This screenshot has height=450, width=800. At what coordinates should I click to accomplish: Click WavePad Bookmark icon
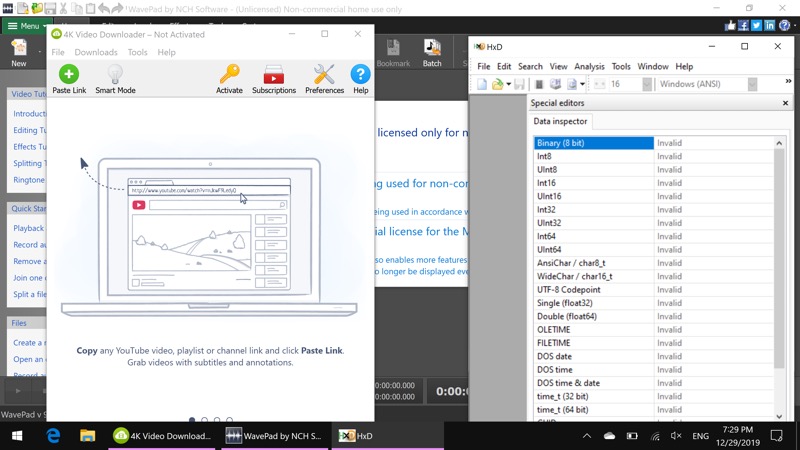tap(393, 53)
